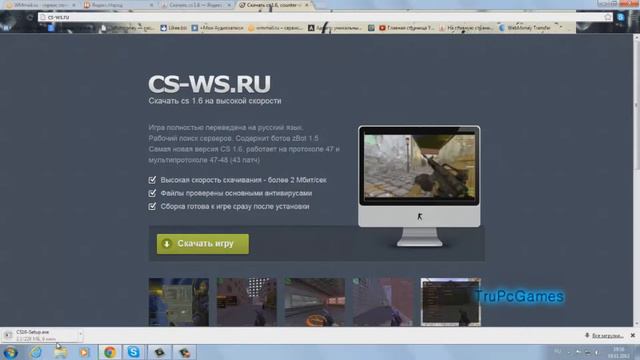The image size is (640, 360).
Task: Click the CS-WS.RU site logo heading
Action: pos(209,84)
